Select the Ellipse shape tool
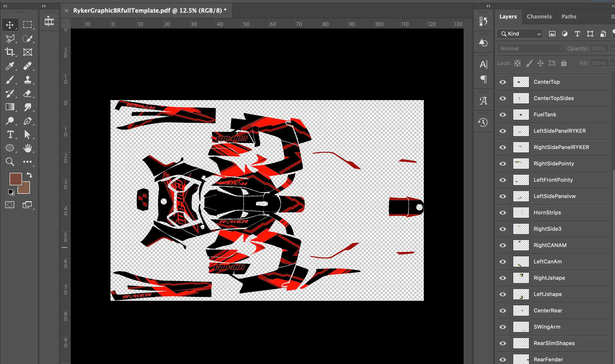615x364 pixels. pyautogui.click(x=10, y=148)
